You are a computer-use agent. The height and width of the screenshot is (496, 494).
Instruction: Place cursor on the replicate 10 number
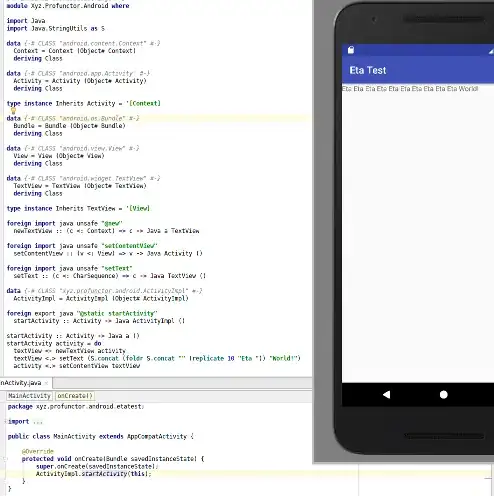pos(231,359)
